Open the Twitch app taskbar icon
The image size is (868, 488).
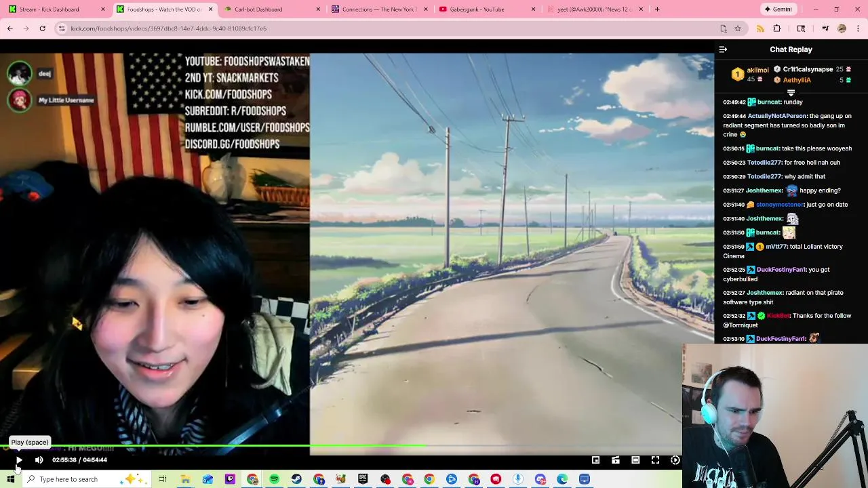tap(230, 479)
